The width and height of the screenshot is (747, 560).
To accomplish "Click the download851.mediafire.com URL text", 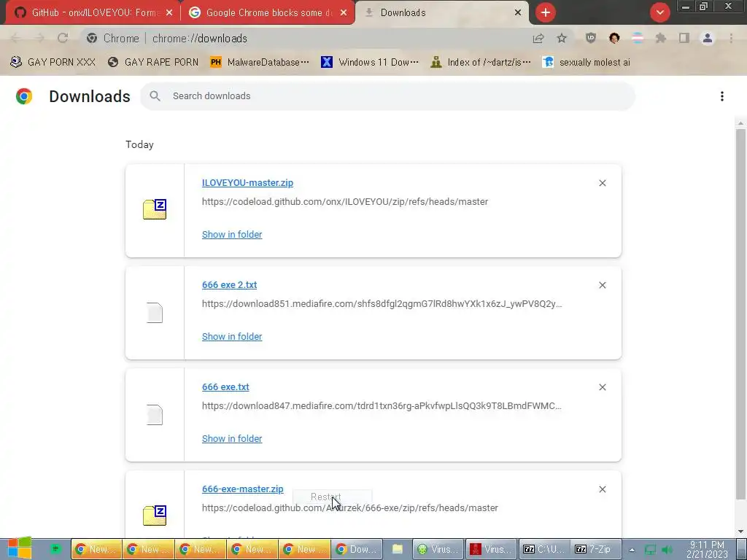I will pyautogui.click(x=382, y=304).
